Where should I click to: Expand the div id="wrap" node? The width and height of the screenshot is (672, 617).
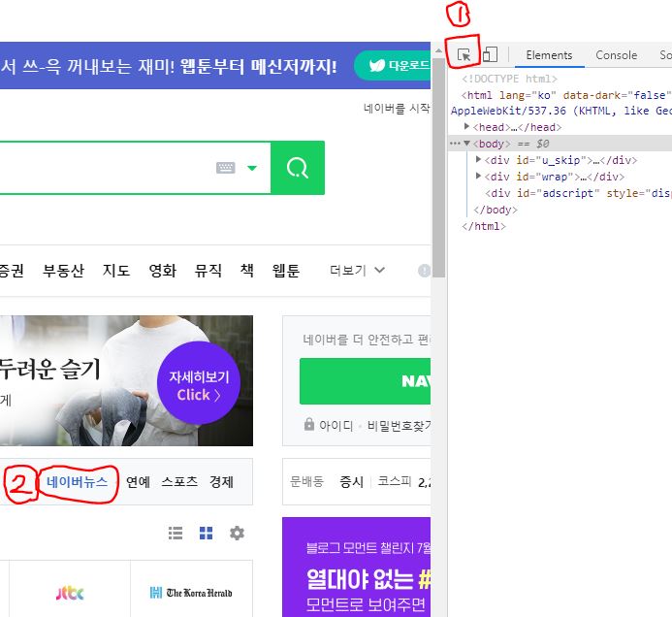click(x=478, y=176)
